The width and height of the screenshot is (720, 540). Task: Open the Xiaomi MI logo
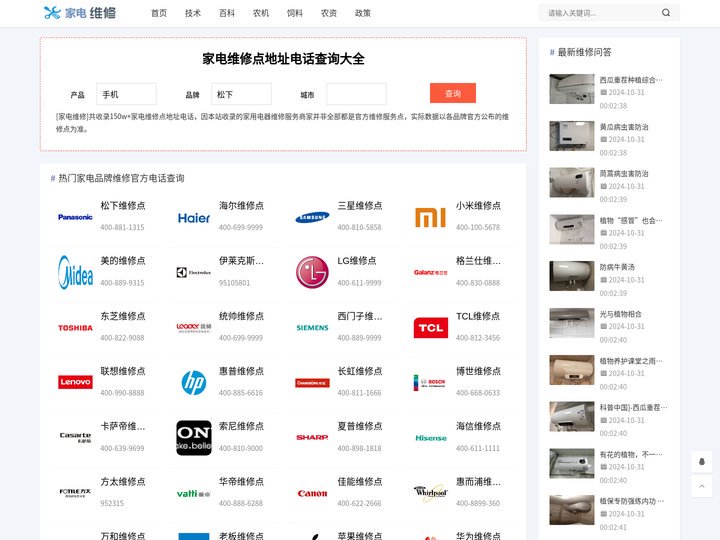coord(430,217)
